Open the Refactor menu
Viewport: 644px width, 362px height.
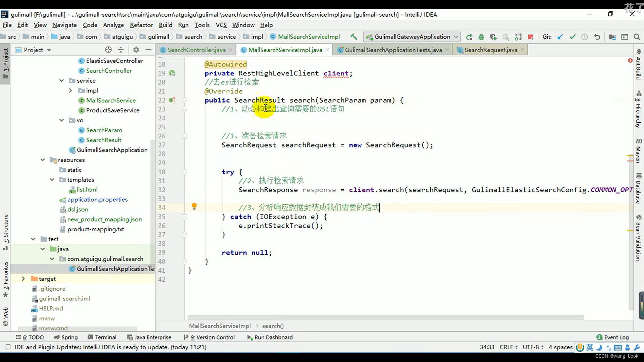(x=141, y=25)
